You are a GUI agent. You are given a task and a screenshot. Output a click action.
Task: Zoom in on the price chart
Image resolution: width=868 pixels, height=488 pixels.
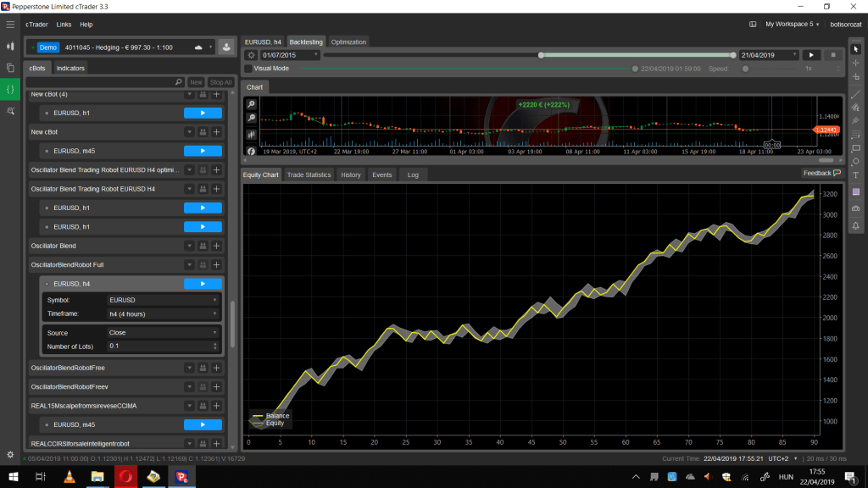[x=252, y=103]
